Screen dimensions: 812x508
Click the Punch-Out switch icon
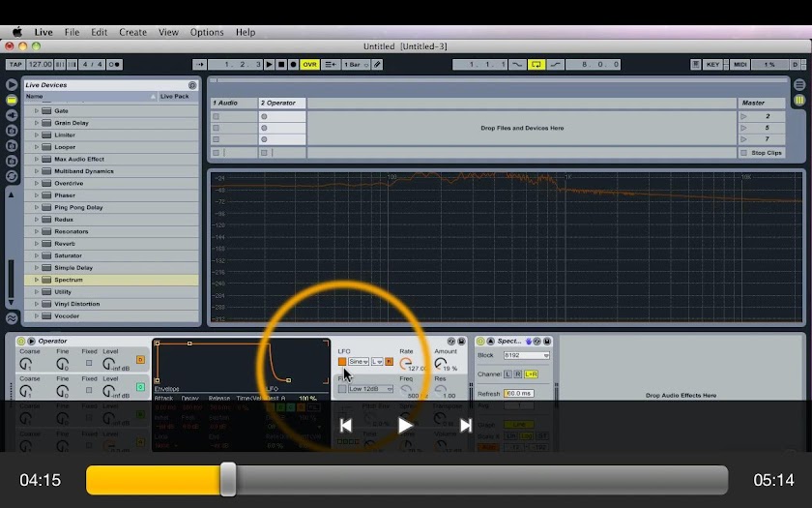(555, 64)
